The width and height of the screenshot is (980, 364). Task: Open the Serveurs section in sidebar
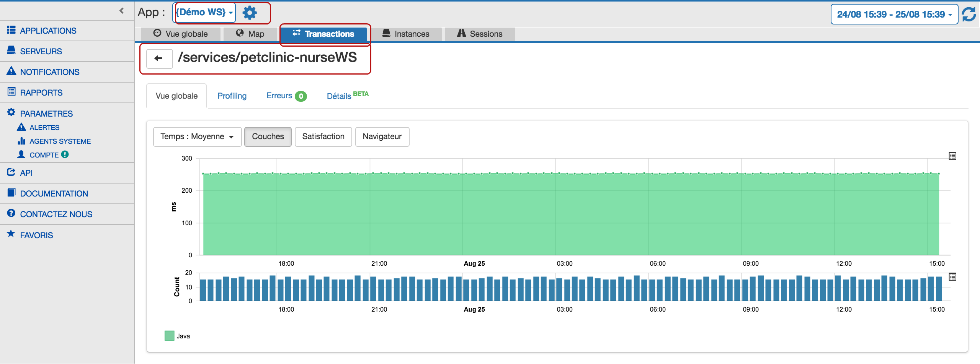pos(41,51)
